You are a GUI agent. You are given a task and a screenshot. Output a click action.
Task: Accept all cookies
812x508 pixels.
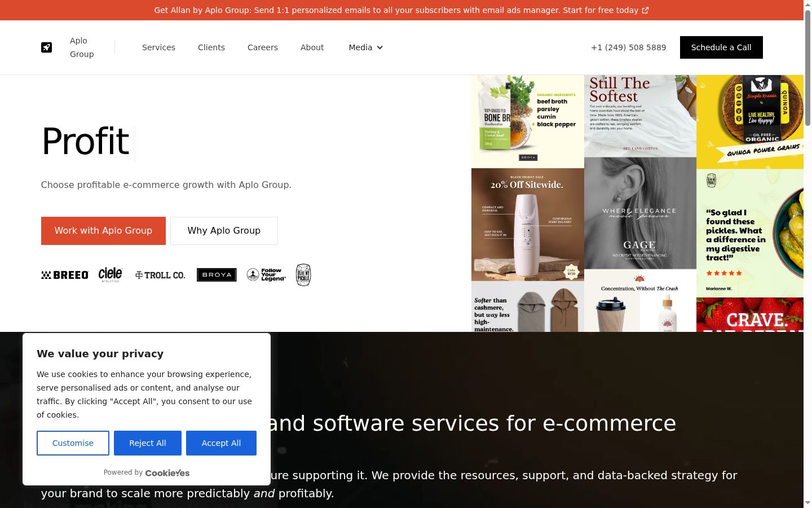pos(221,443)
